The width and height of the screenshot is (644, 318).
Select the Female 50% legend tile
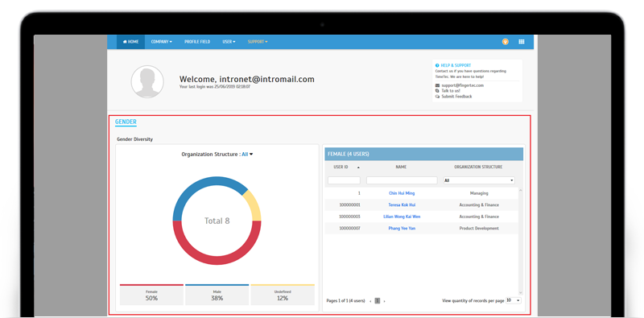tap(151, 295)
